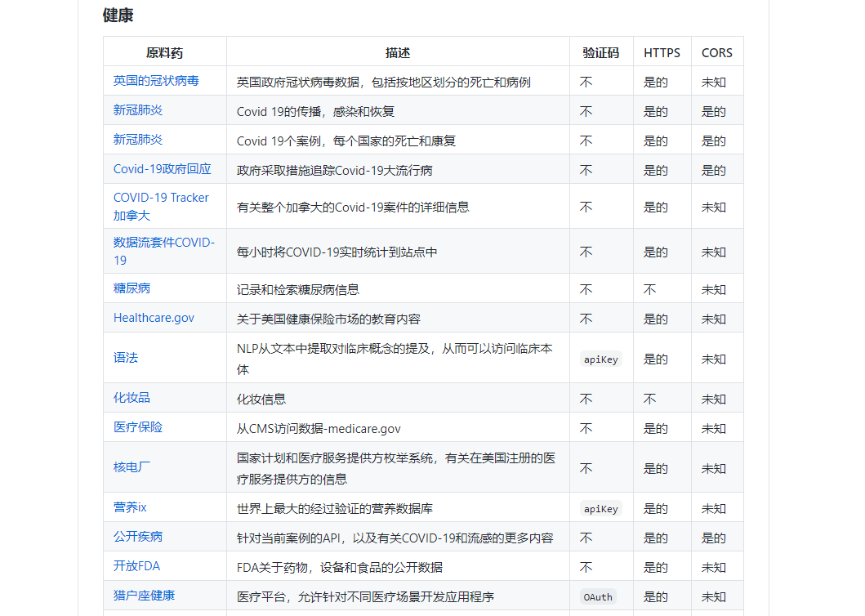This screenshot has height=616, width=865.
Task: Click the 原料药 column header
Action: [164, 53]
